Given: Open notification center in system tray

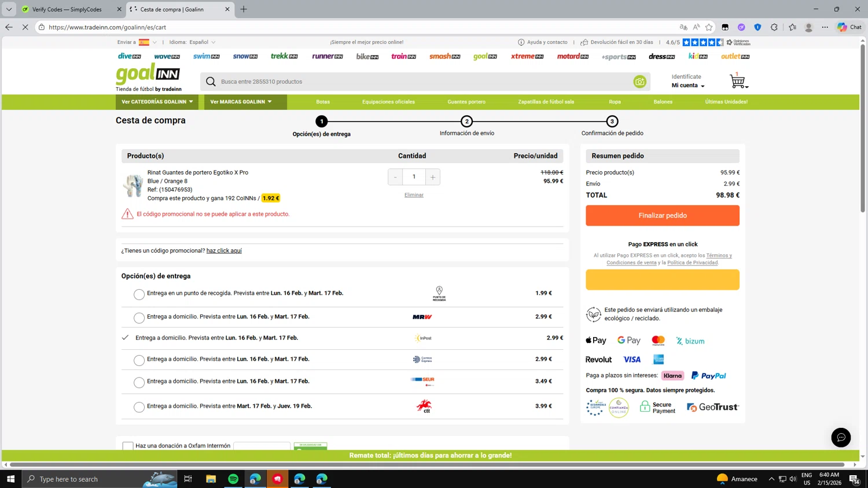Looking at the screenshot, I should [854, 479].
